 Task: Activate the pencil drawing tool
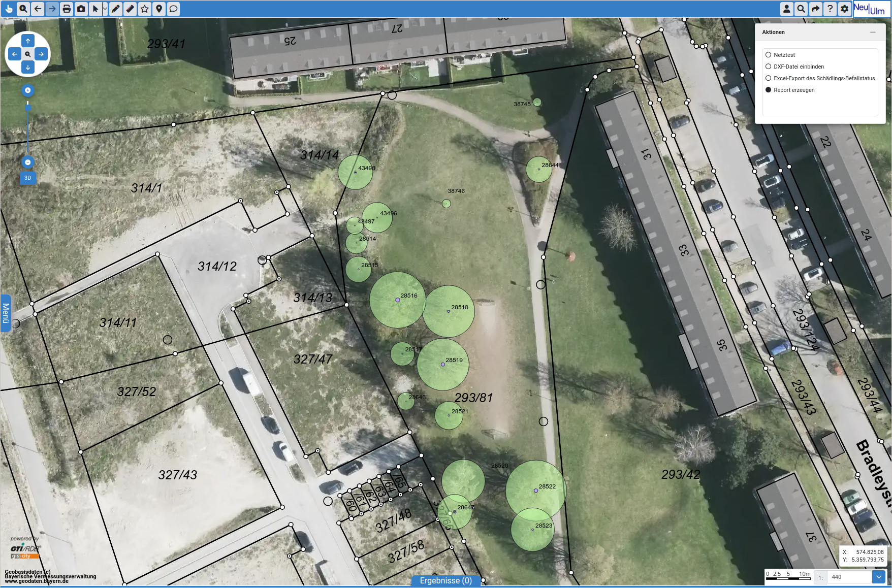tap(116, 9)
